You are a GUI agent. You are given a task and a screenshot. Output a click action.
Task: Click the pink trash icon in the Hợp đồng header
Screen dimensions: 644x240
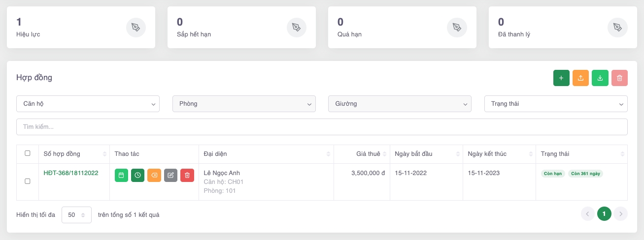(619, 78)
